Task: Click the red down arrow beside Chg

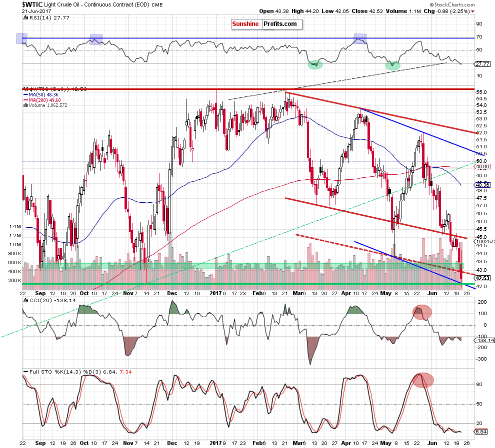Action: pos(472,11)
